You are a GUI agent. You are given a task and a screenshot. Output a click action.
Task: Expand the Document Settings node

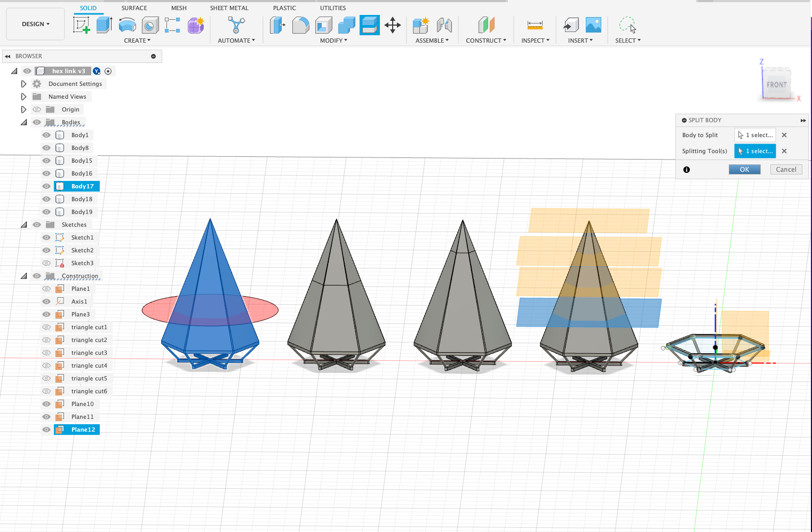[23, 84]
